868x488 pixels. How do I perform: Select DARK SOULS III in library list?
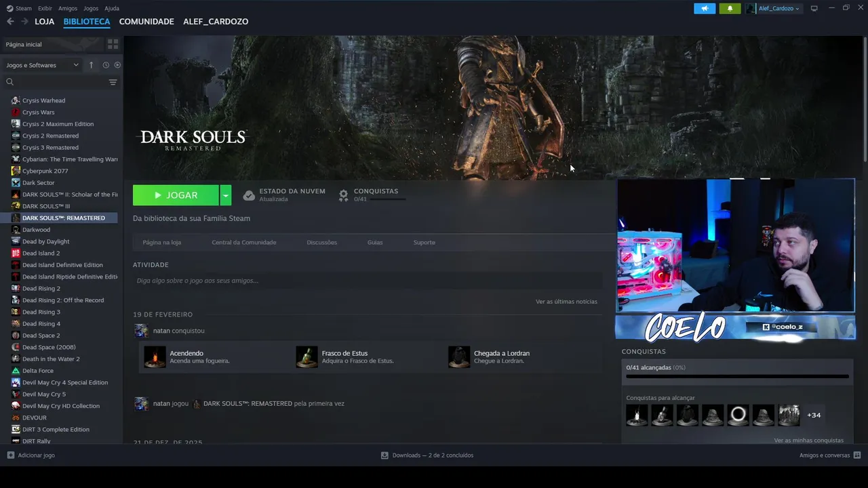(x=45, y=206)
